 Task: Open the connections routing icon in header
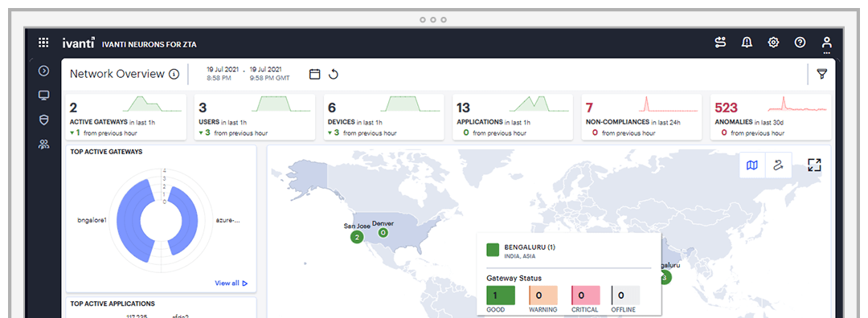[720, 43]
